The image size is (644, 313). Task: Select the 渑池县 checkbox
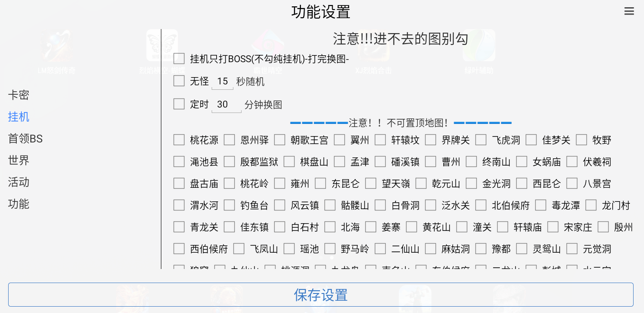point(179,161)
